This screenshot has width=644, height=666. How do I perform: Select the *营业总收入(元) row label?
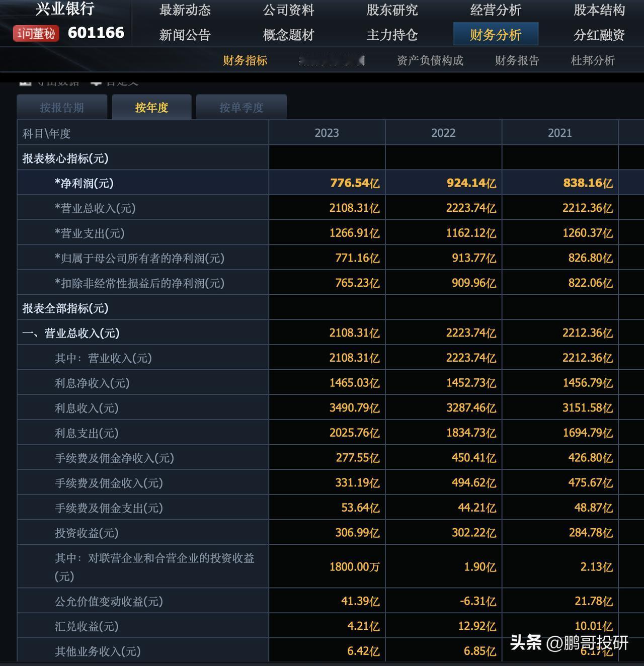point(95,208)
